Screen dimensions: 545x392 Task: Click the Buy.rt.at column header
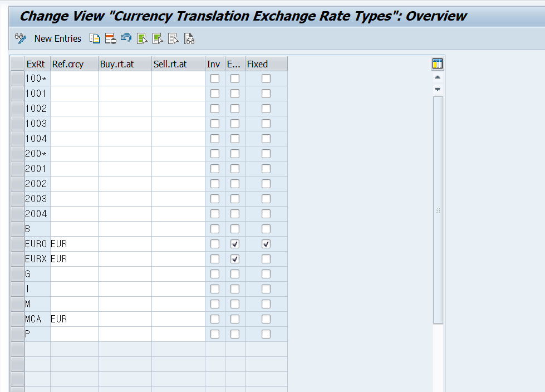coord(125,64)
